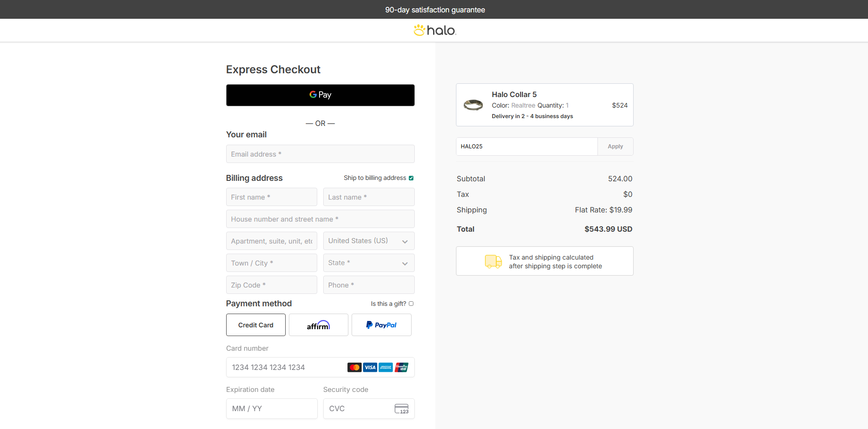Click the Visa card icon
The height and width of the screenshot is (429, 868).
pyautogui.click(x=370, y=367)
